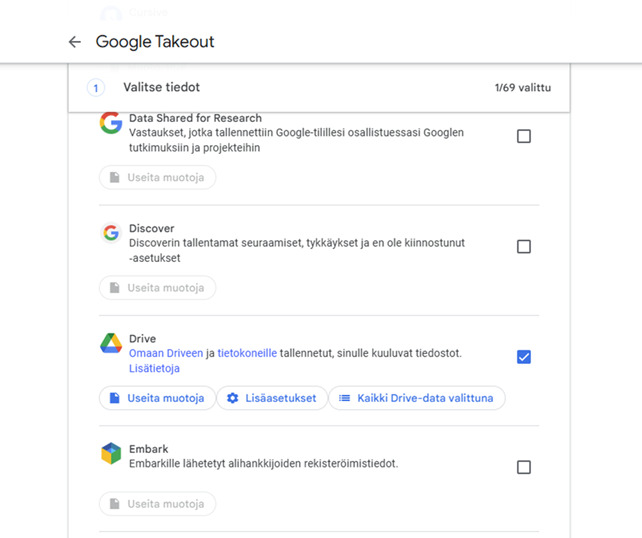The height and width of the screenshot is (538, 642).
Task: Tick the Discover checkbox
Action: pyautogui.click(x=524, y=246)
